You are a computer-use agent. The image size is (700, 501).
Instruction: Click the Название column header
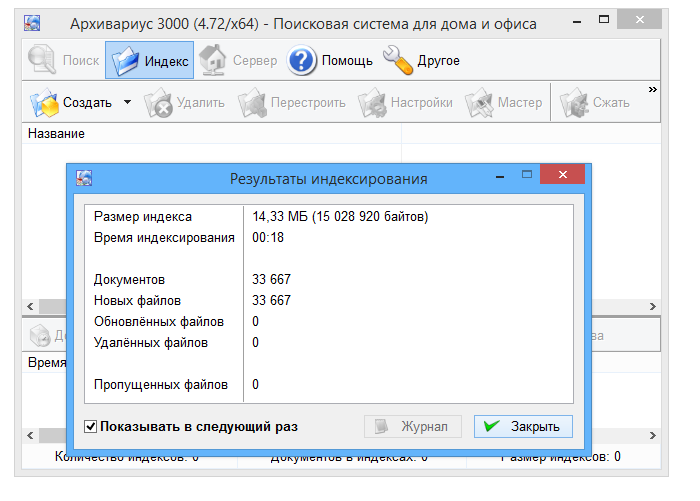click(x=212, y=134)
